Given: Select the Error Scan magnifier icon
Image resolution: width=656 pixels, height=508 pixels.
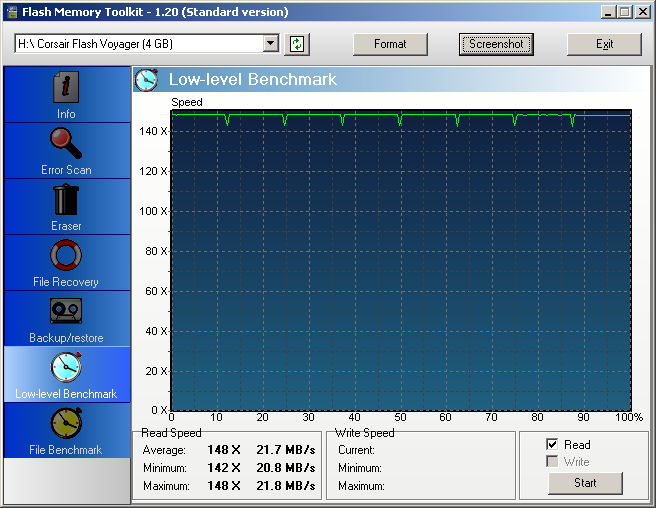Looking at the screenshot, I should point(66,143).
